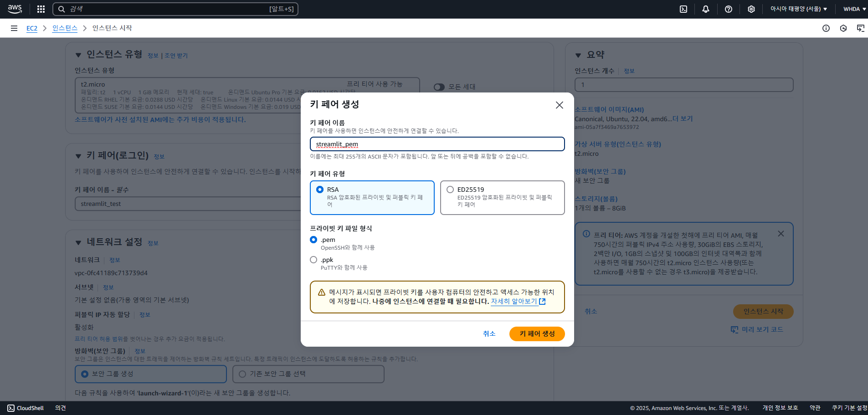Click the AWS logo home icon
This screenshot has height=415, width=868.
tap(15, 9)
